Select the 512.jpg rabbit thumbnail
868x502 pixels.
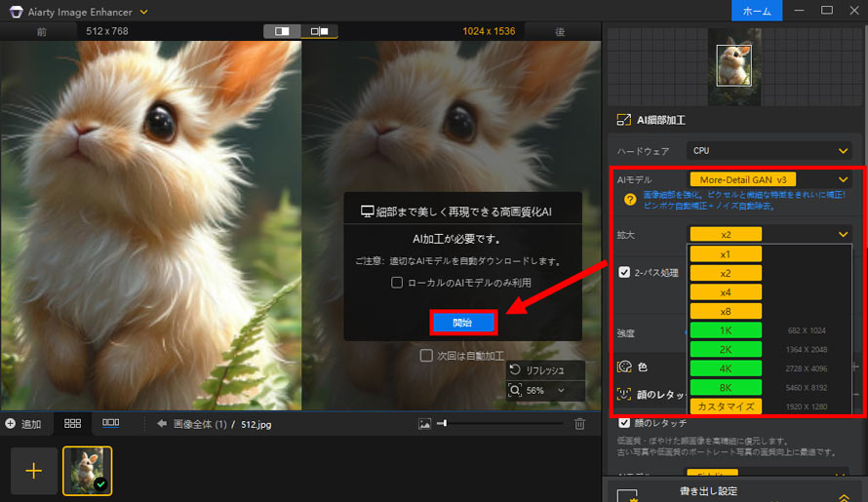click(88, 471)
